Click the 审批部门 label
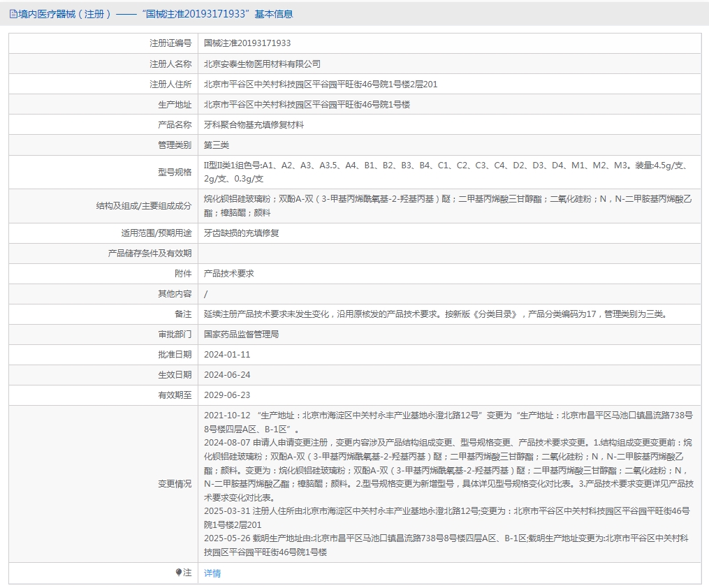The image size is (709, 588). (x=175, y=334)
